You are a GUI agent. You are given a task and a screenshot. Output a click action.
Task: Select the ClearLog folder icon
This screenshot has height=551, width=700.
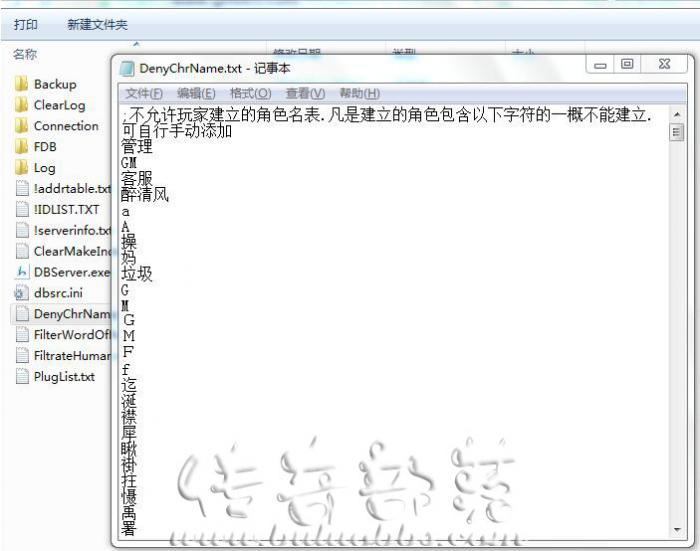click(21, 105)
